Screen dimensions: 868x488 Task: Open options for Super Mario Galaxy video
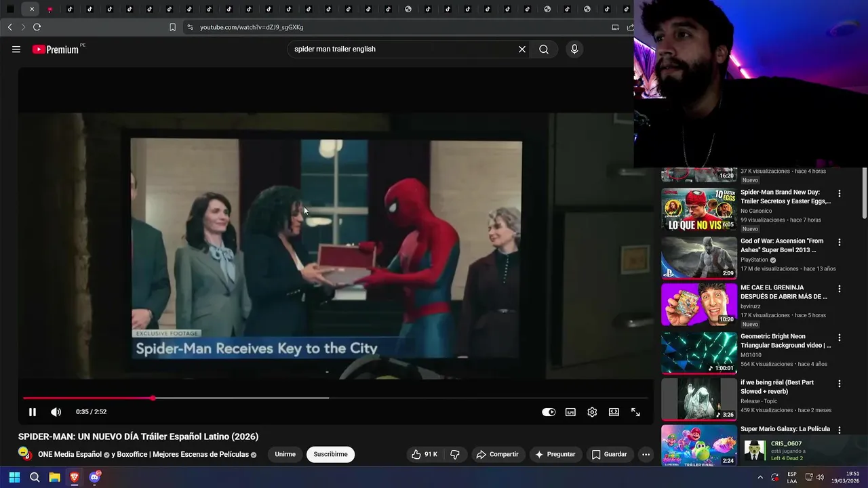[x=839, y=430]
